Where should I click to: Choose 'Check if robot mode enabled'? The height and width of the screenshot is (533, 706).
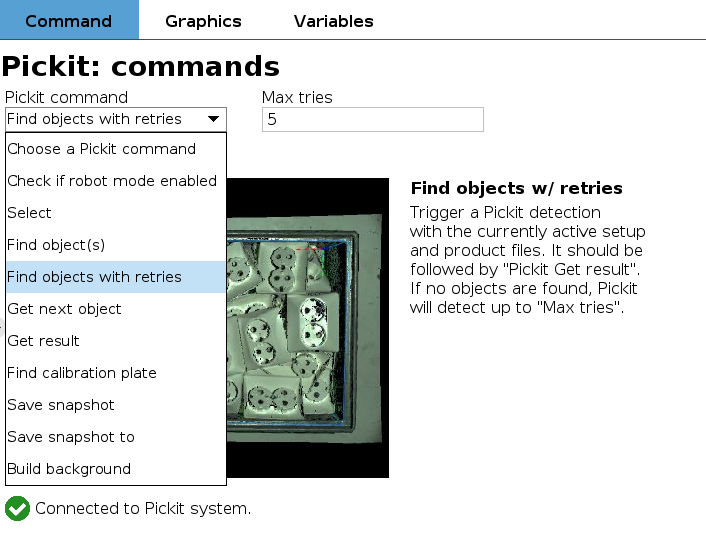click(x=112, y=181)
